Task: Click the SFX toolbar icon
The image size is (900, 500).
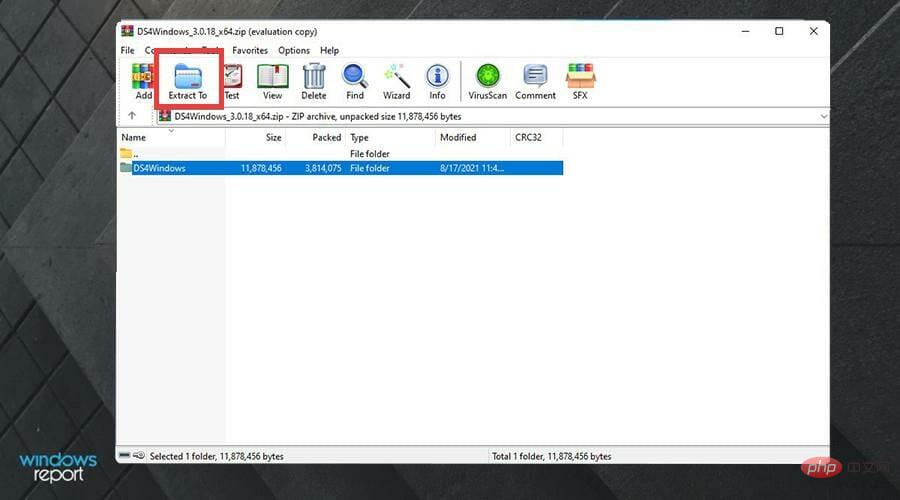Action: tap(580, 81)
